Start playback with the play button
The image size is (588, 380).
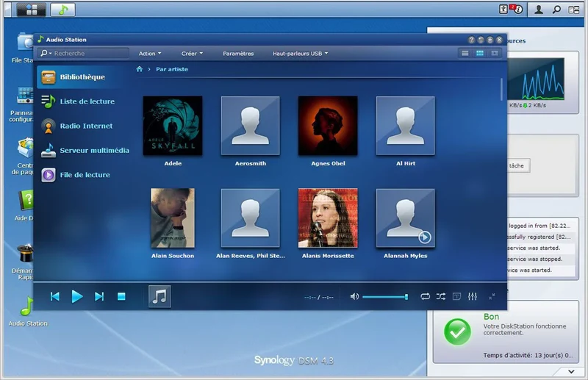(77, 296)
